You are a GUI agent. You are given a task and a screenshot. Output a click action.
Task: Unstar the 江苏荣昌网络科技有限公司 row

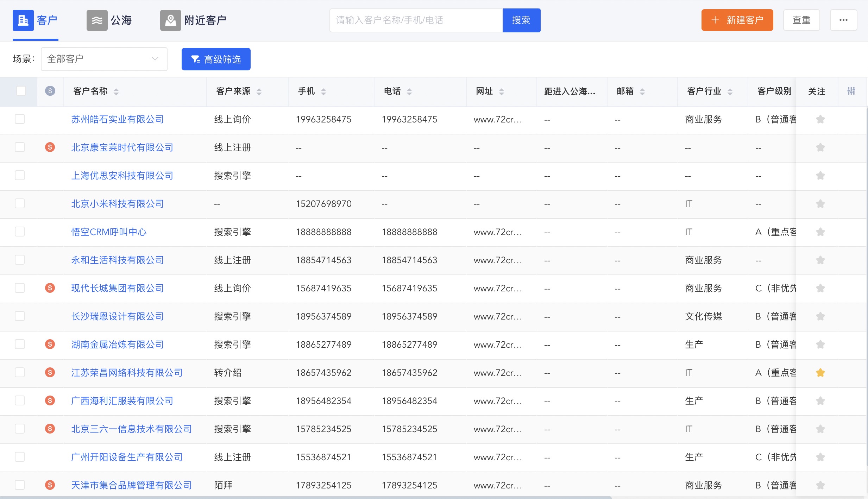click(820, 373)
